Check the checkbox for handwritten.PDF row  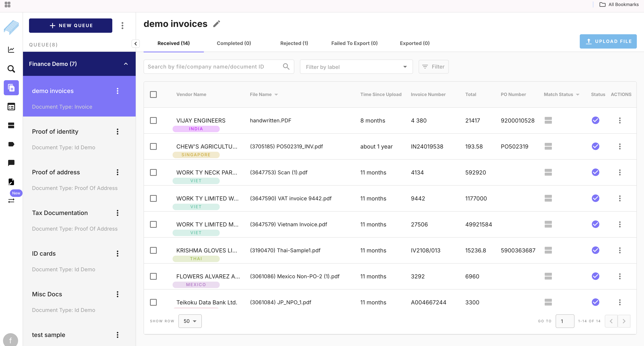154,120
